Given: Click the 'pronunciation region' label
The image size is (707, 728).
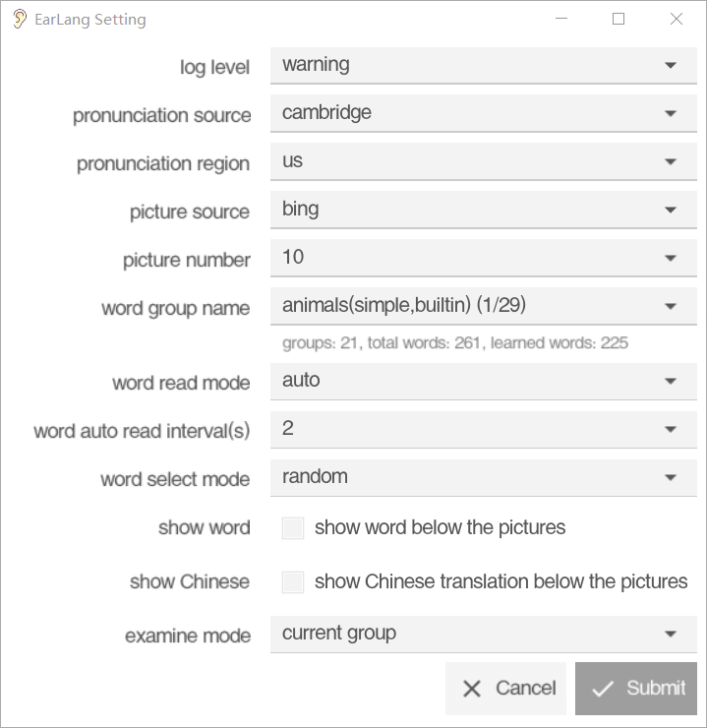Looking at the screenshot, I should click(x=163, y=164).
